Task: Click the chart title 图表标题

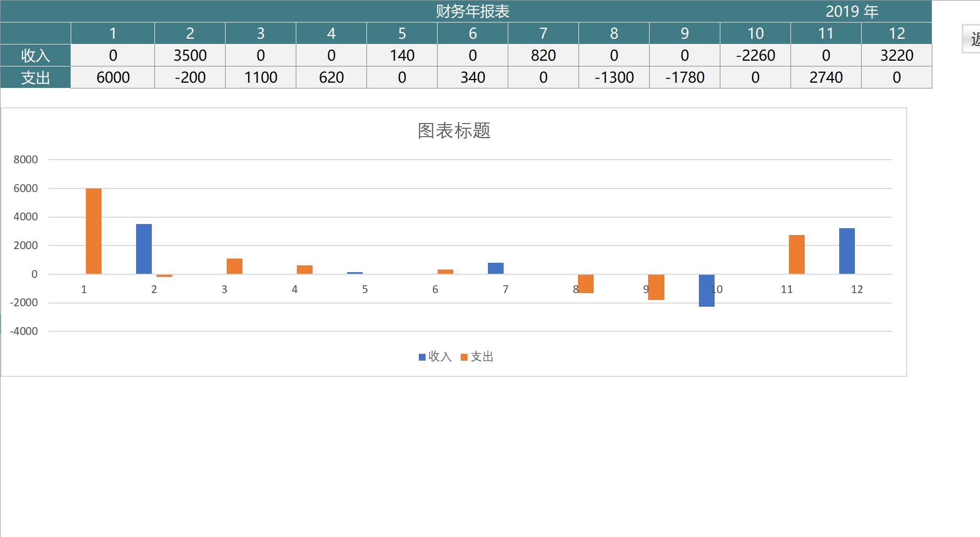Action: click(x=454, y=130)
